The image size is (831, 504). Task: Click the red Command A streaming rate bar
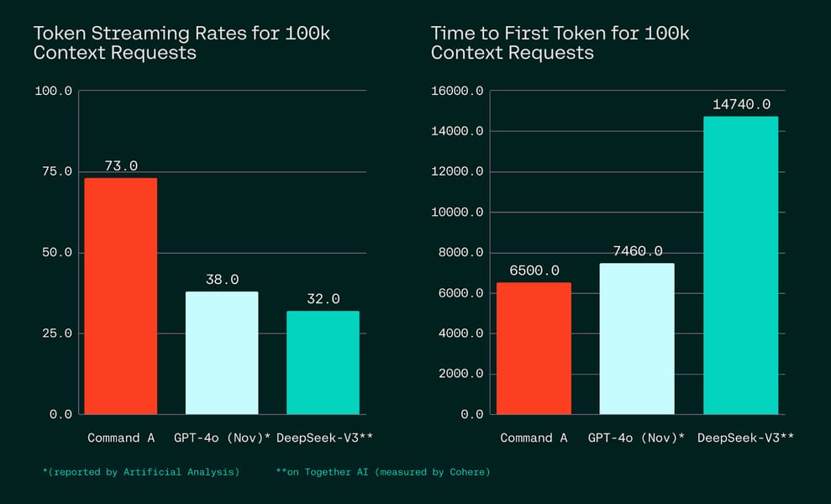coord(121,297)
